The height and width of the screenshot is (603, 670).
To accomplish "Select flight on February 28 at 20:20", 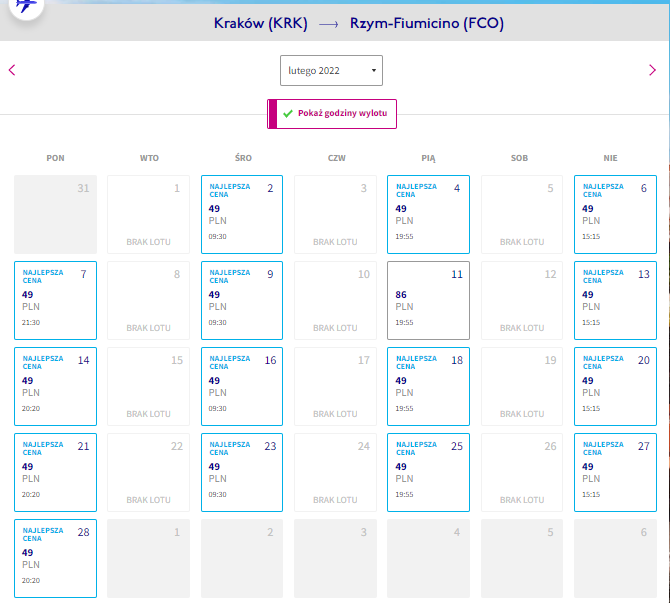I will click(56, 558).
